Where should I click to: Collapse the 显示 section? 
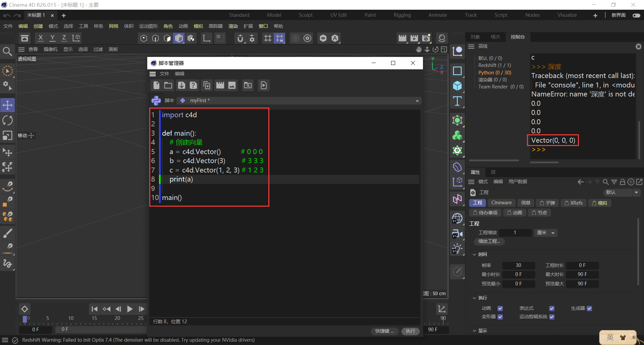tap(474, 331)
